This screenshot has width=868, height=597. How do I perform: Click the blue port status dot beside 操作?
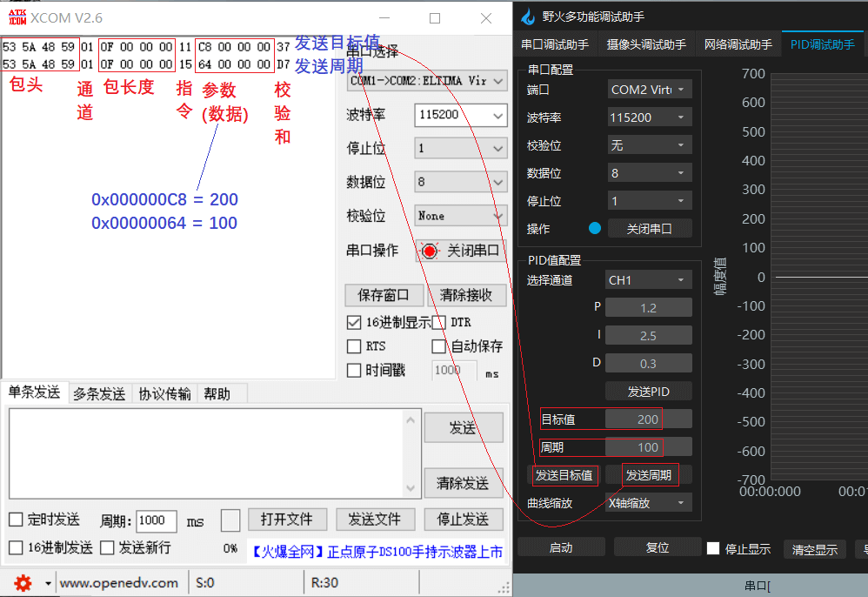click(x=595, y=228)
